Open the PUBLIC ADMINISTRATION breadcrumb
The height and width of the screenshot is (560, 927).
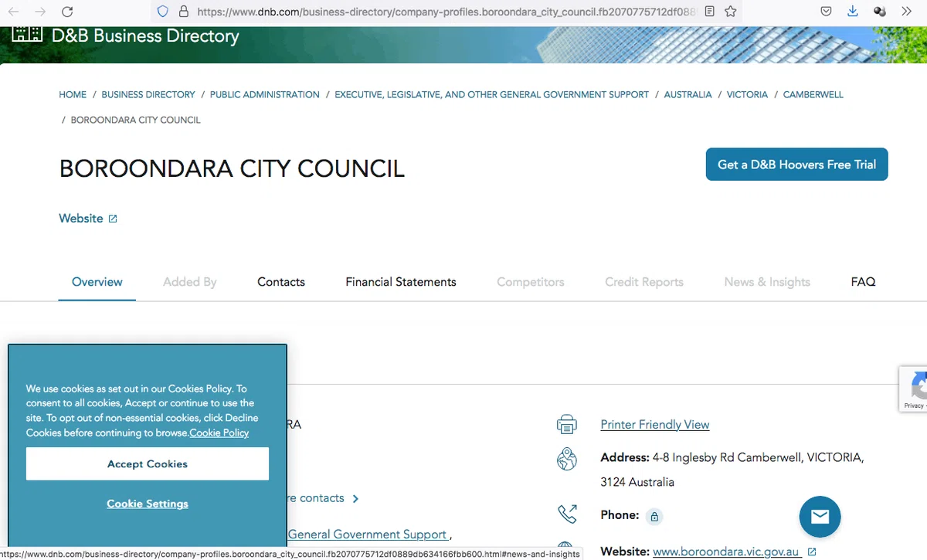(265, 94)
